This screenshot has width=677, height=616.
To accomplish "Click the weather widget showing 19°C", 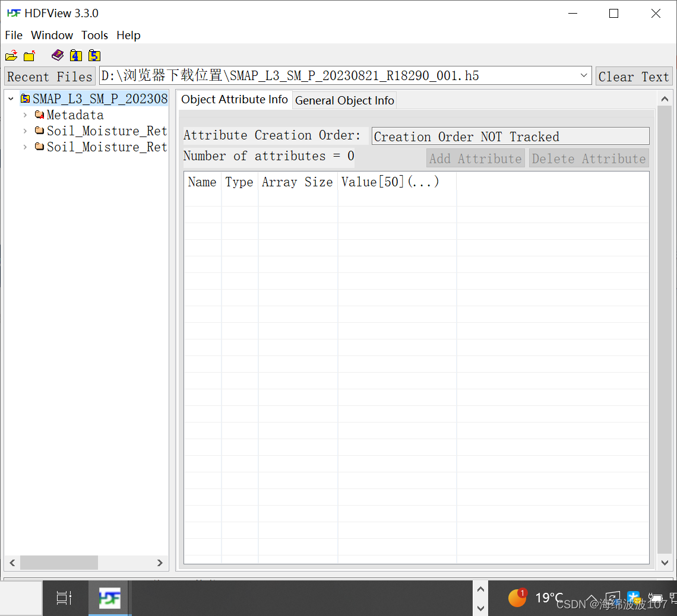I will click(536, 598).
